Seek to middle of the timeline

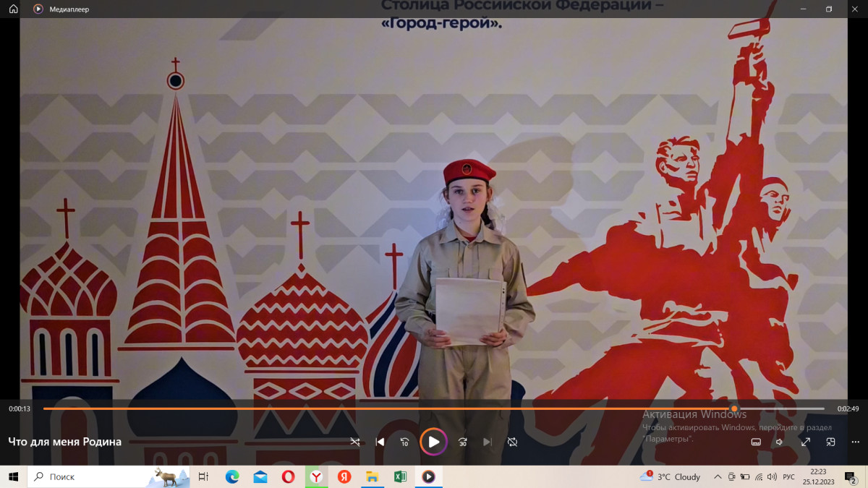tap(434, 408)
